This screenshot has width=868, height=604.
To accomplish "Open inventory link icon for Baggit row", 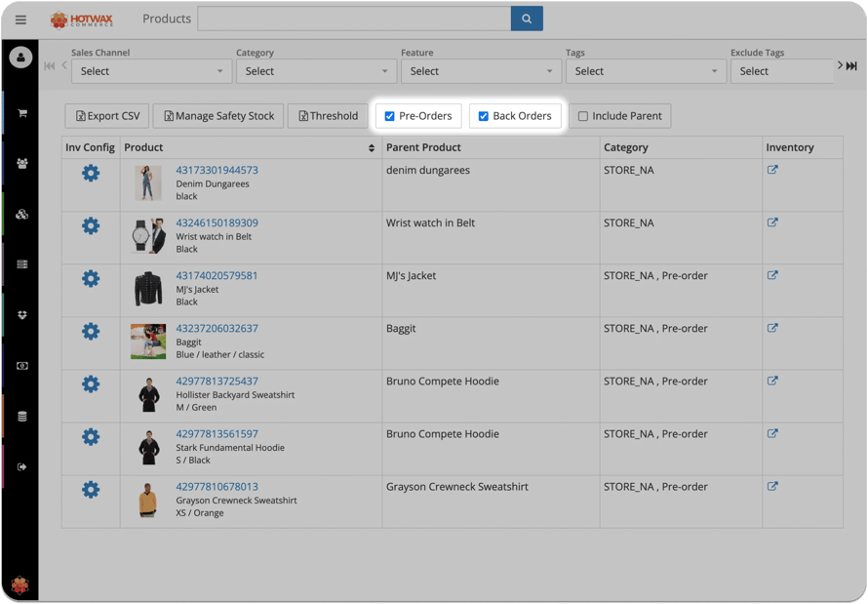I will [x=772, y=328].
